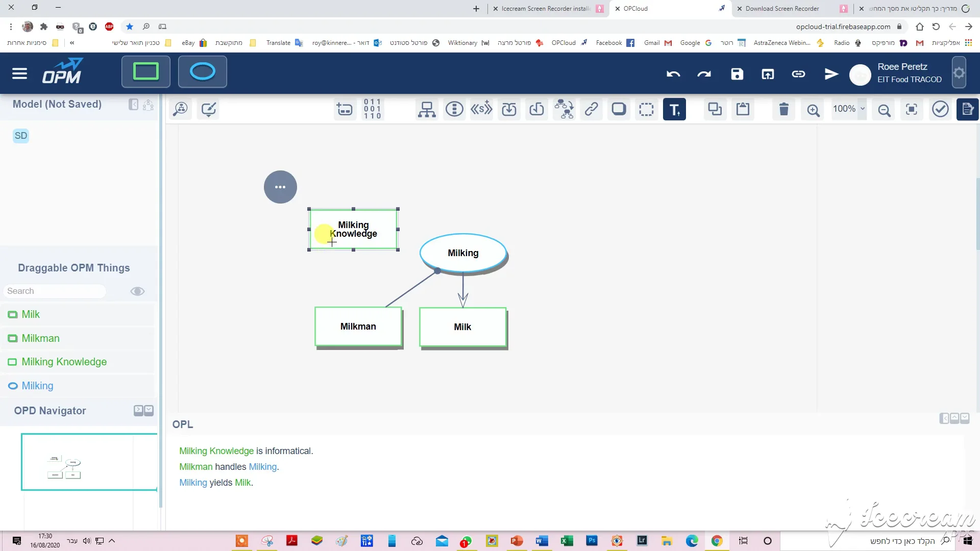Image resolution: width=980 pixels, height=551 pixels.
Task: Save the current model
Action: click(x=737, y=74)
